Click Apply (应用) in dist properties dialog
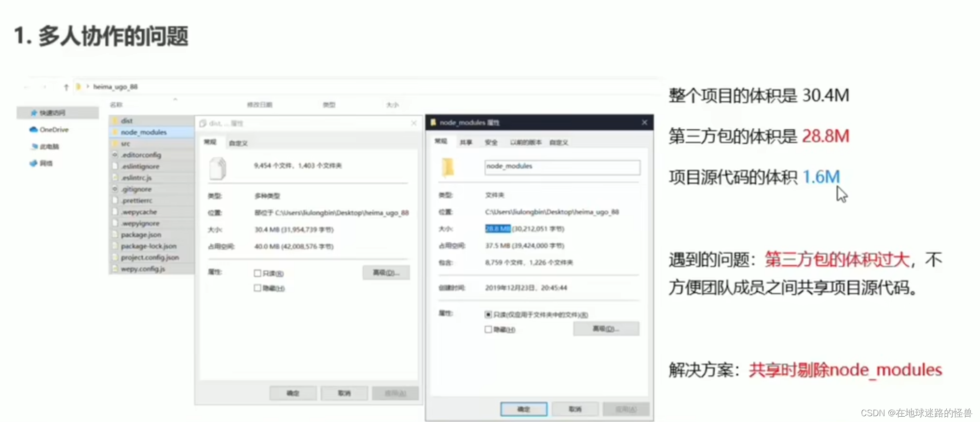Screen dimensions: 980x422 (x=395, y=393)
